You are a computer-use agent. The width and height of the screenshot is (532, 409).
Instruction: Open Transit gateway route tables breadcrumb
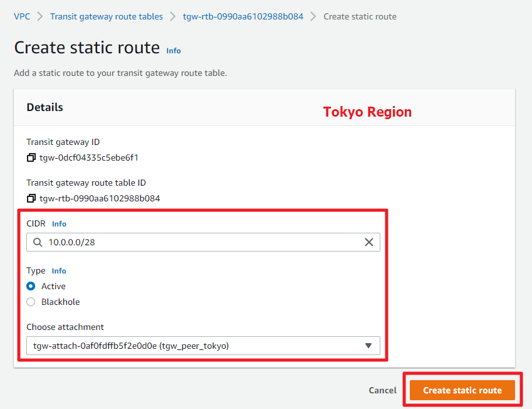tap(107, 16)
